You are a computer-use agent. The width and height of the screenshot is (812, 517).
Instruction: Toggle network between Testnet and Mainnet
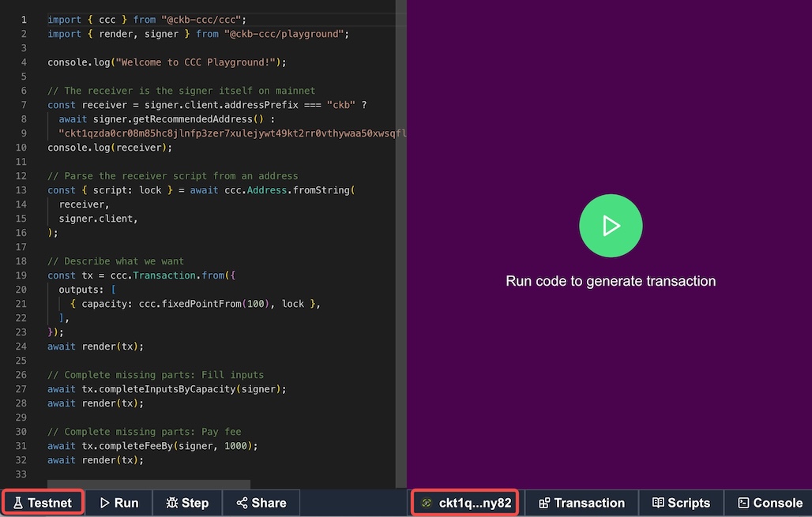click(43, 503)
